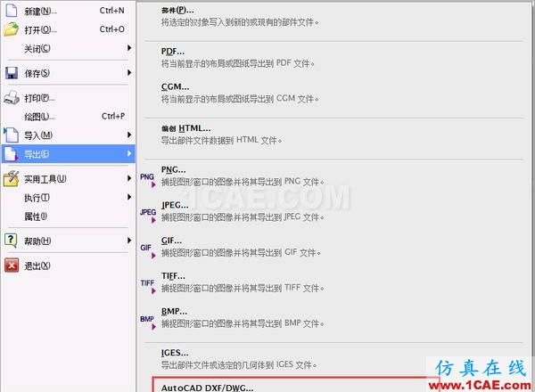Screen dimensions: 535x392
Task: Open the Utilities (实用工具) menu entry
Action: (x=68, y=178)
